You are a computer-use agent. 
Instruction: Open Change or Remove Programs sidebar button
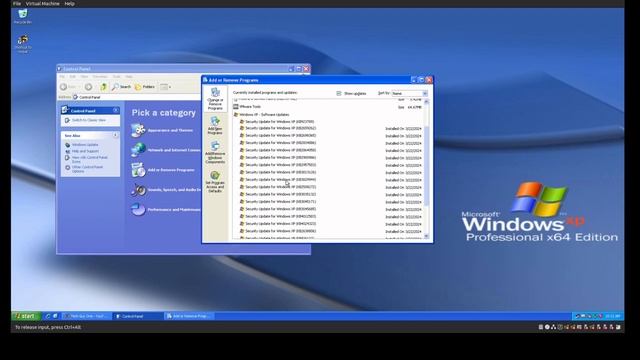tap(215, 99)
